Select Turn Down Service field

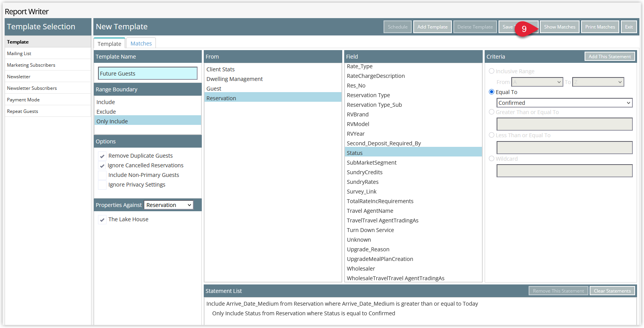coord(413,230)
